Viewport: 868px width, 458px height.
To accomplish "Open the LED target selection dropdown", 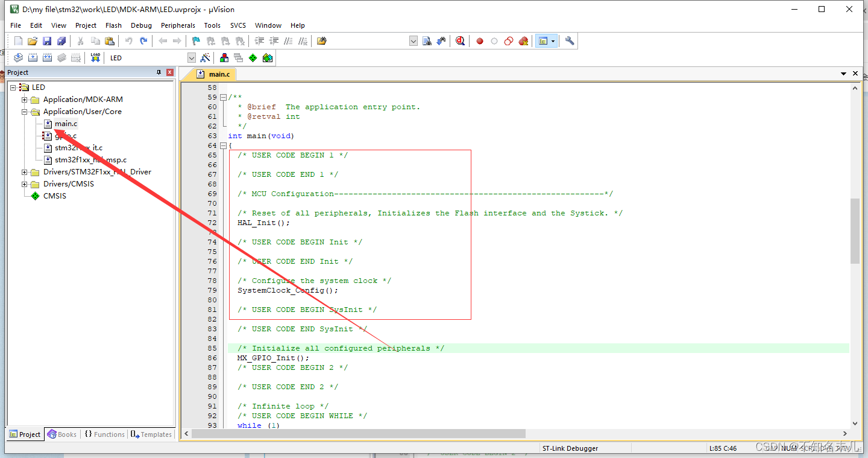I will (x=192, y=58).
